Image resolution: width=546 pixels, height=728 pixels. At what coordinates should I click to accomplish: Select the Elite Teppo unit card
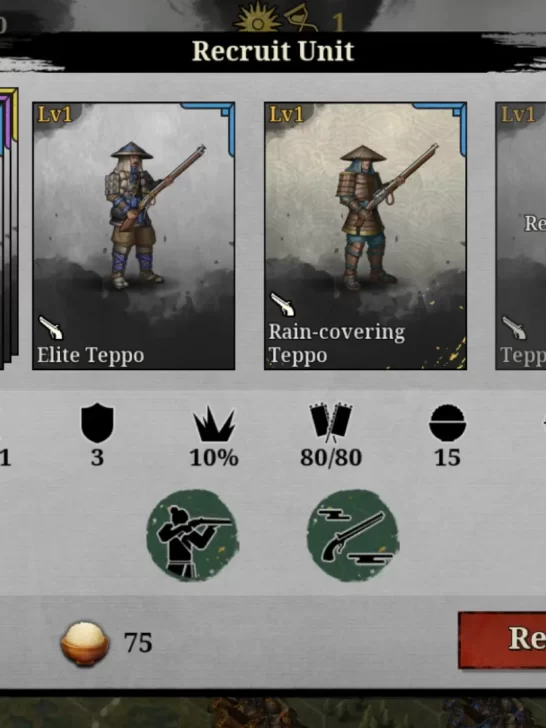134,236
